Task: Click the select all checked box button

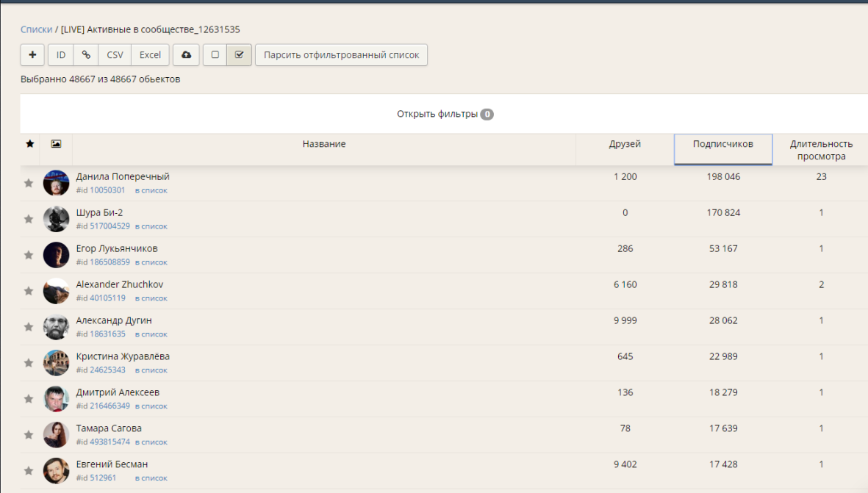Action: point(239,55)
